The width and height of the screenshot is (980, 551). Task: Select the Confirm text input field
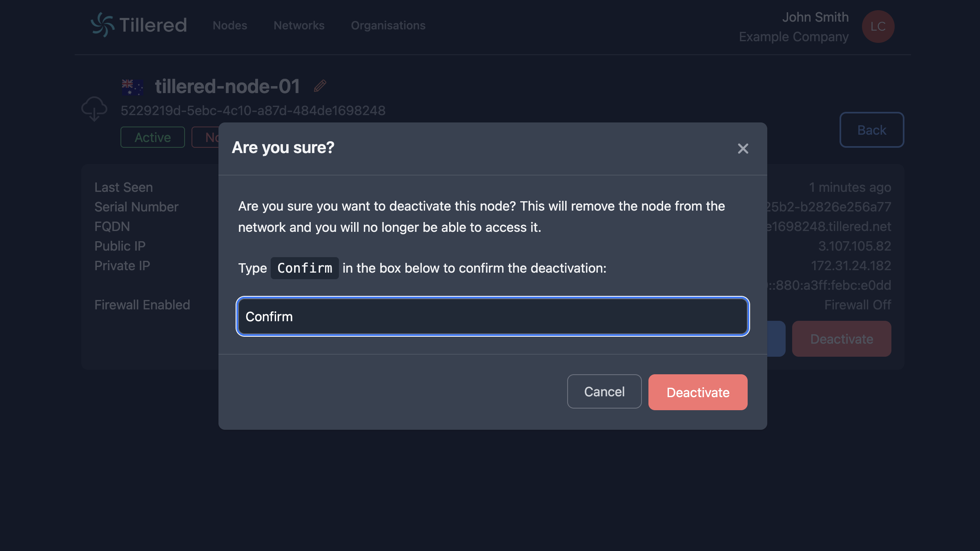click(492, 316)
